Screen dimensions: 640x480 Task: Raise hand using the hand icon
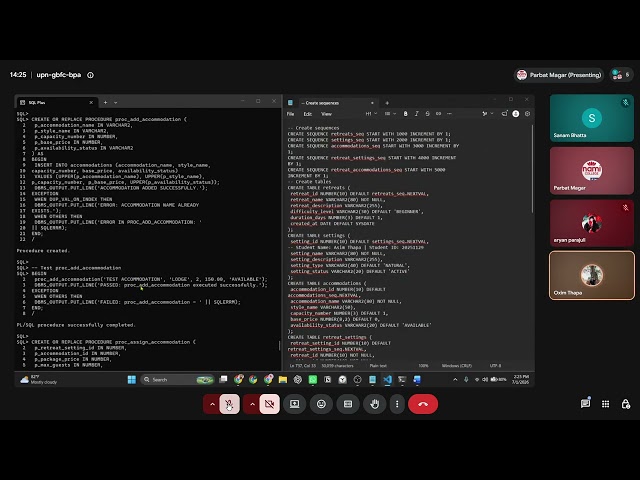(x=375, y=404)
